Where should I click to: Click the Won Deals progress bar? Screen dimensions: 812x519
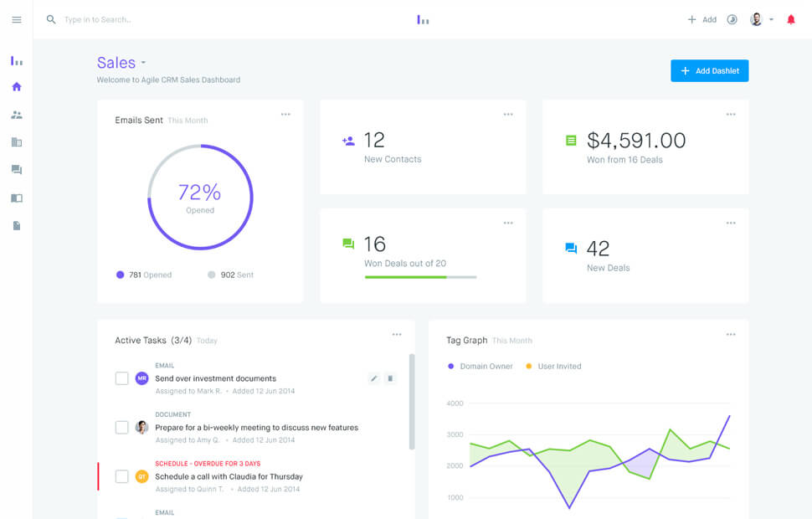click(422, 277)
